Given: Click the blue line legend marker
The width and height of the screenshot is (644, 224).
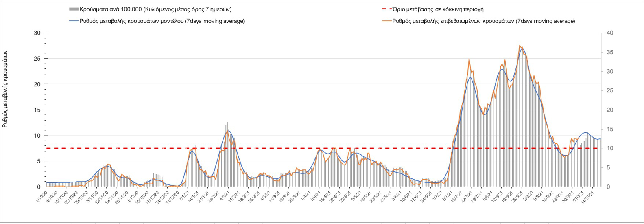Looking at the screenshot, I should pyautogui.click(x=74, y=21).
